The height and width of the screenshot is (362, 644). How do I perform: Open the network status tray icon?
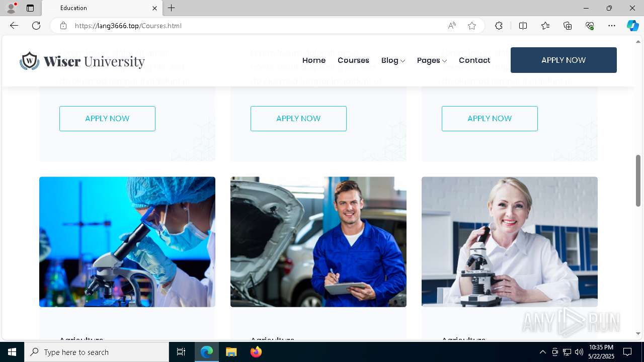(567, 352)
